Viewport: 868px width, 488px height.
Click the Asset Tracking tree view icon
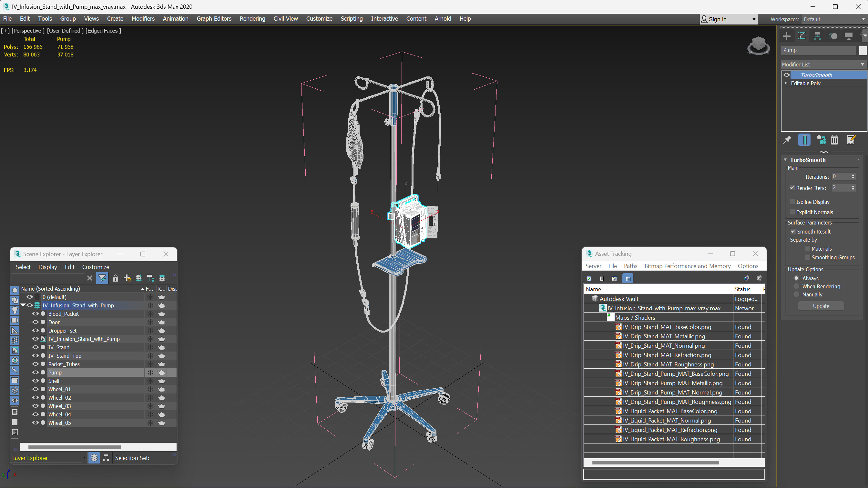click(x=615, y=279)
